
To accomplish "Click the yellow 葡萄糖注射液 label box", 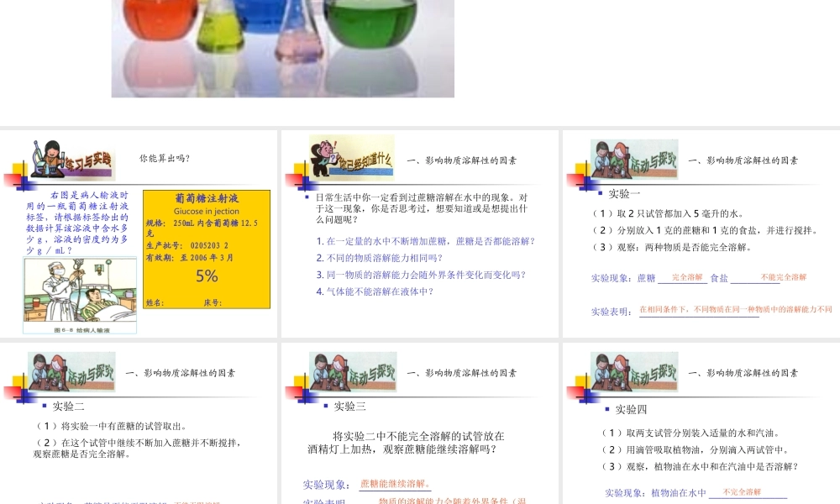I will pyautogui.click(x=207, y=249).
